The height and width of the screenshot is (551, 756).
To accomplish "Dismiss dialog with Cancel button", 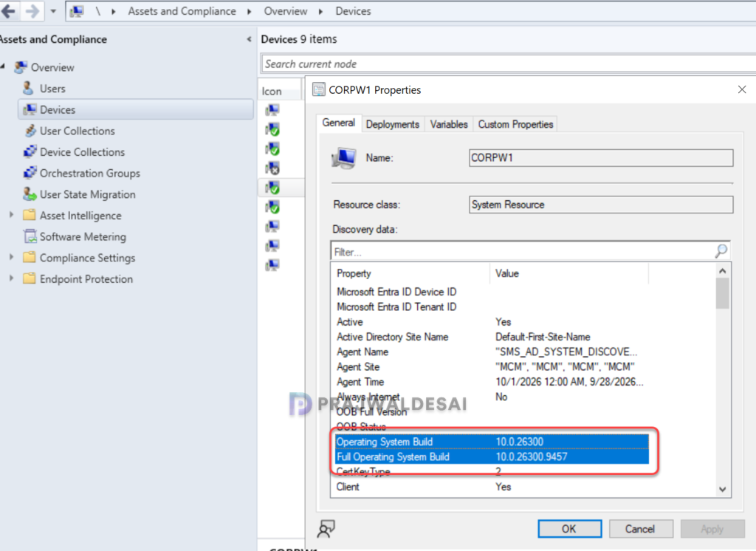I will (x=640, y=529).
